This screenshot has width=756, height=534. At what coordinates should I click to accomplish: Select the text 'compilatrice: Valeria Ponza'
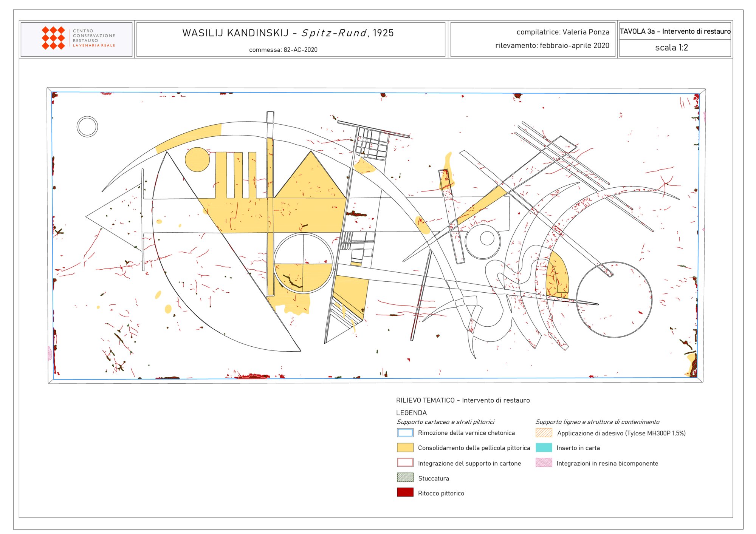click(563, 32)
